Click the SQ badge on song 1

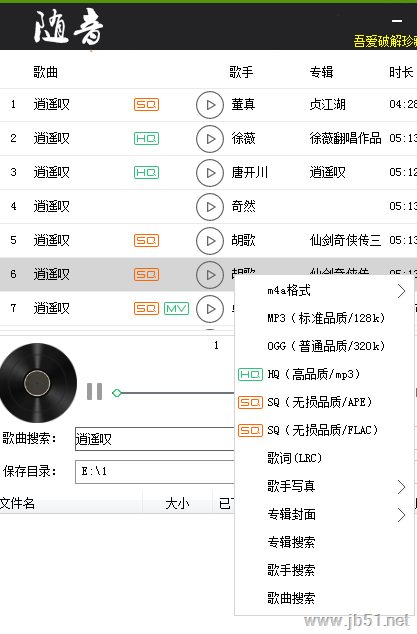pyautogui.click(x=146, y=105)
